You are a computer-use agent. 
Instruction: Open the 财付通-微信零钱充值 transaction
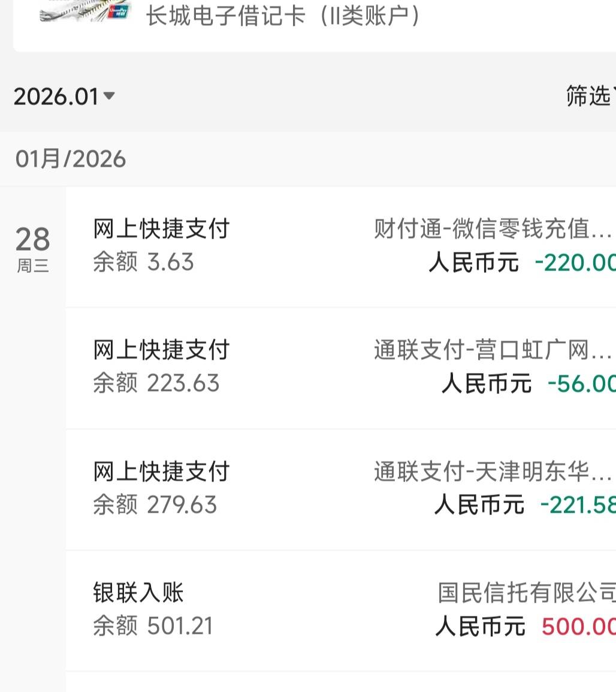[x=493, y=229]
